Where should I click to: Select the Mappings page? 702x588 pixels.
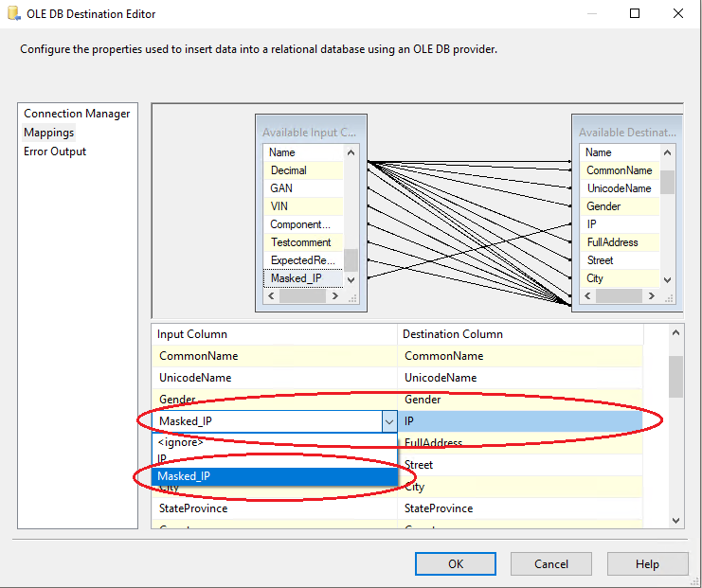tap(49, 133)
